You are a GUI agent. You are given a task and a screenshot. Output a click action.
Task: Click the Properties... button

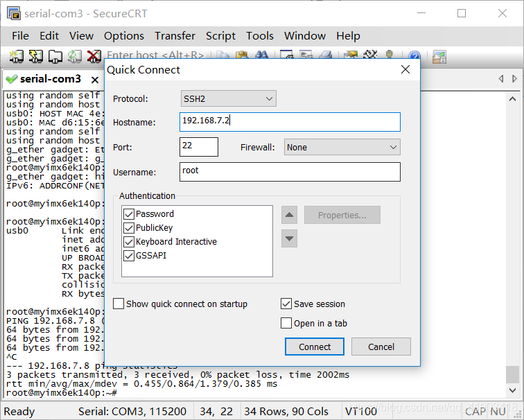[342, 215]
